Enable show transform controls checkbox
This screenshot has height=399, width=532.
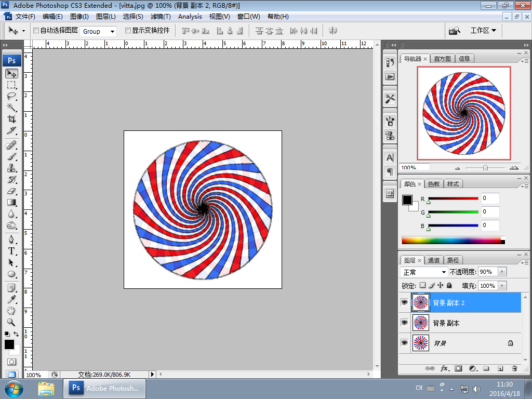click(x=128, y=31)
